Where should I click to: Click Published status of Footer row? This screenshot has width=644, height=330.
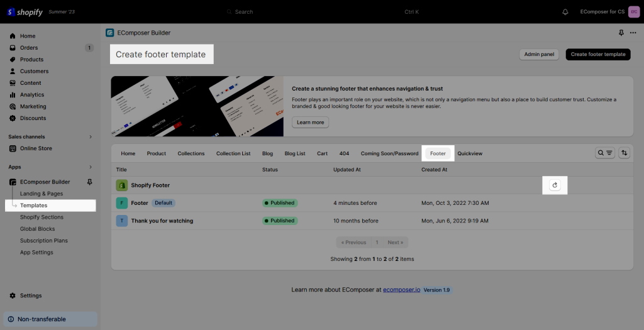coord(280,203)
